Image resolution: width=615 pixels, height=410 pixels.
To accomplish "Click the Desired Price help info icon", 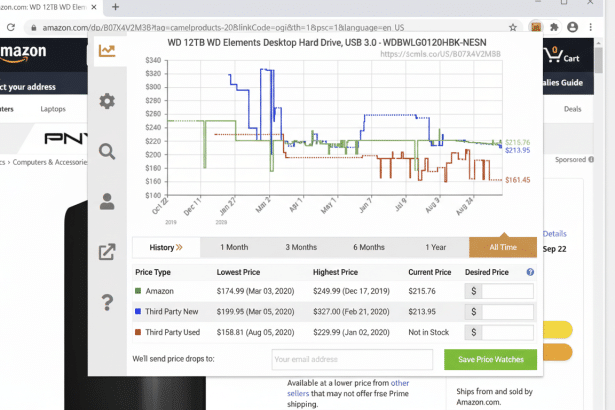I will [530, 272].
